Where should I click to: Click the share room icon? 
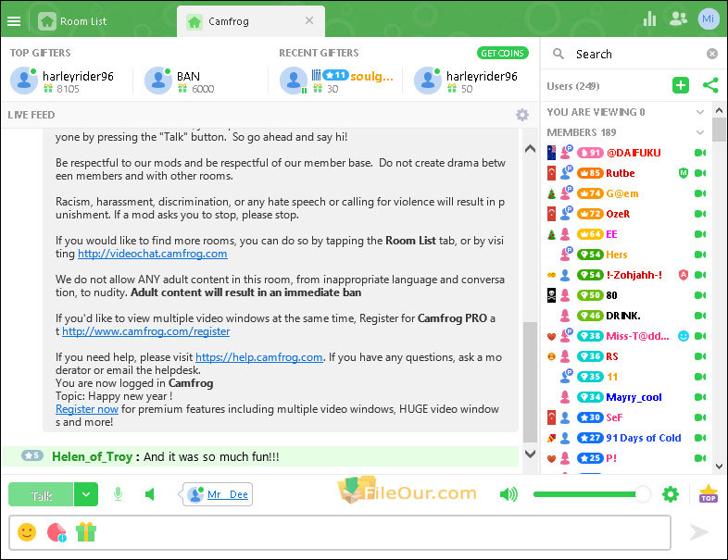click(710, 85)
